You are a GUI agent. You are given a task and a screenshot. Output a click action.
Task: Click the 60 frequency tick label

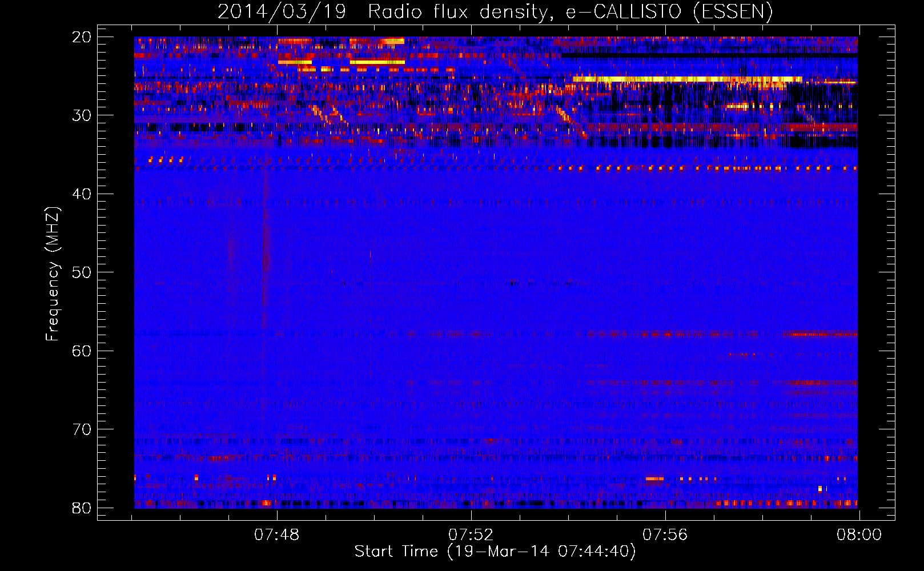point(82,351)
